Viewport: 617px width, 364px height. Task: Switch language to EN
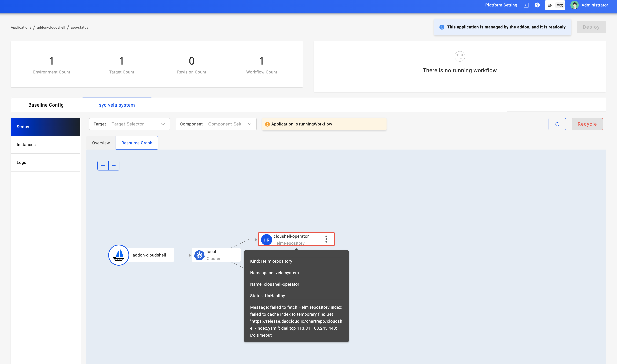click(x=550, y=5)
